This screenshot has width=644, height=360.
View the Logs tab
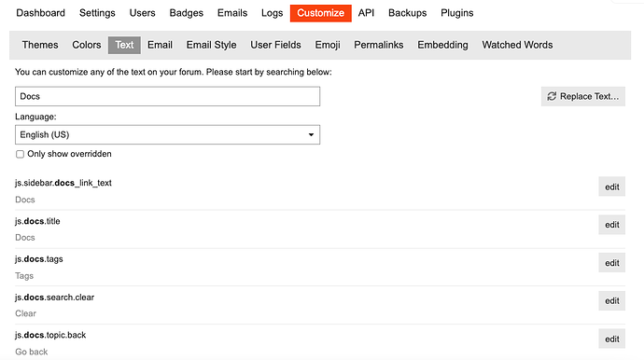click(x=272, y=13)
